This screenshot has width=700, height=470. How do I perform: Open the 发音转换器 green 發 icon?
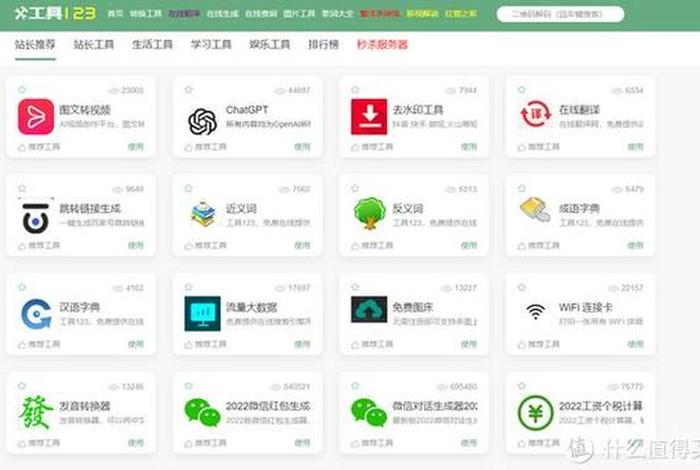[35, 412]
